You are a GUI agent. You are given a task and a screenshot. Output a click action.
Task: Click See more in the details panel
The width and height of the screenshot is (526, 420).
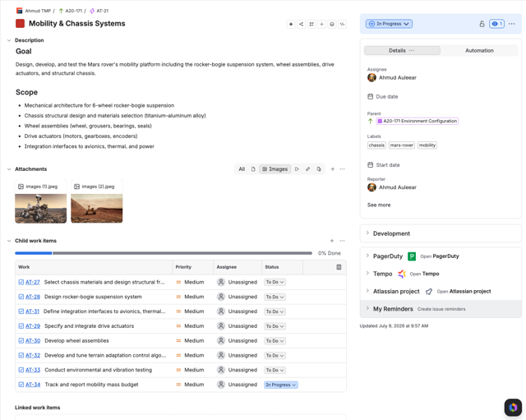379,205
